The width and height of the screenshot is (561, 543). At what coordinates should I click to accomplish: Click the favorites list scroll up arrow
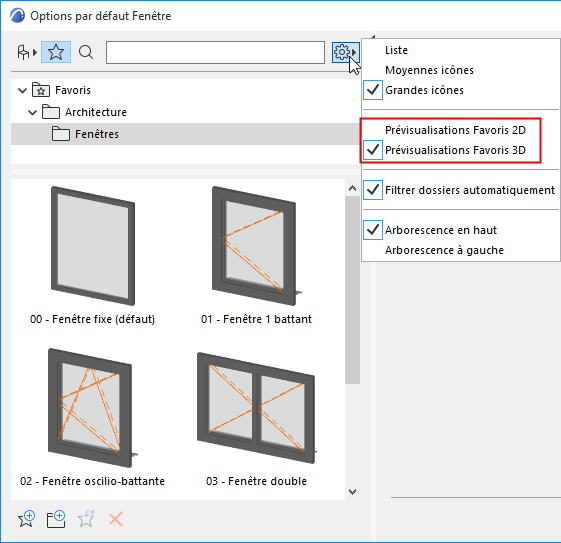[352, 188]
